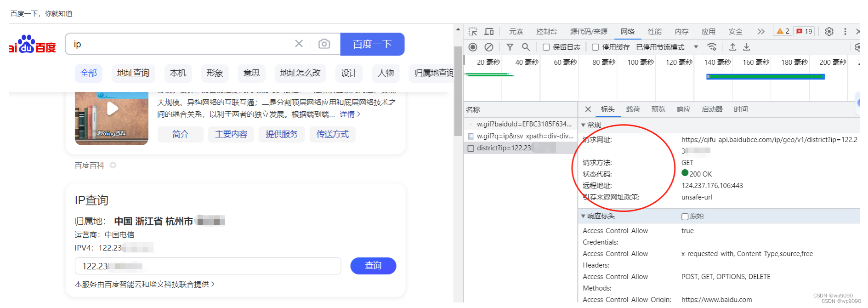Show warnings count badge 2
The image size is (868, 308).
(x=783, y=31)
